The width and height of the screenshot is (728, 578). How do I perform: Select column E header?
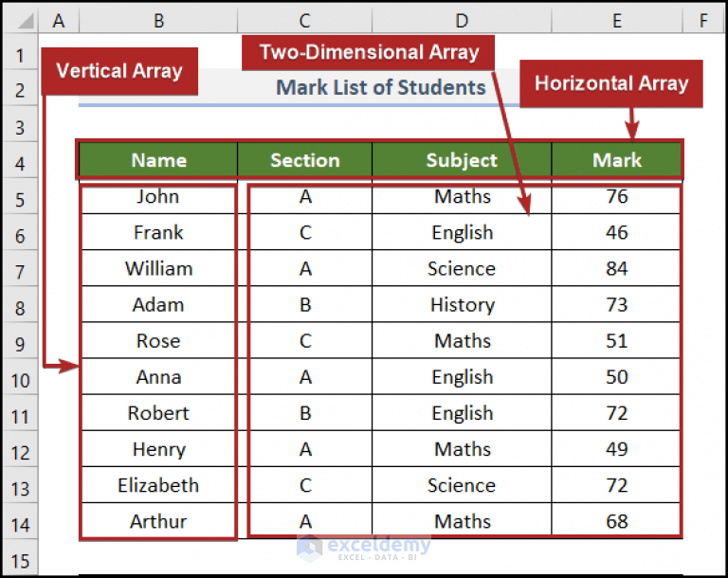click(616, 21)
